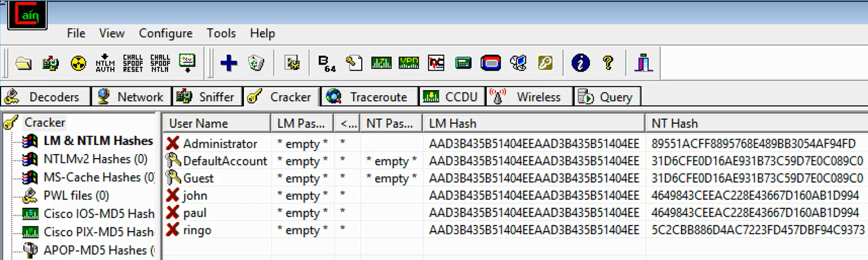The height and width of the screenshot is (260, 868).
Task: Switch to the CCDU tab
Action: coord(452,97)
